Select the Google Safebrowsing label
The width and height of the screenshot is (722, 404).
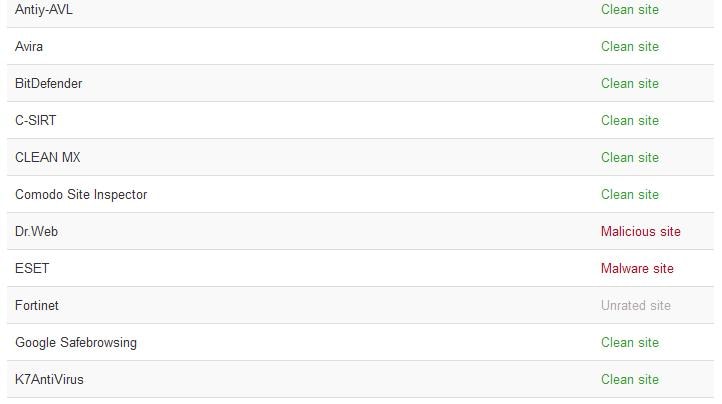pos(76,343)
